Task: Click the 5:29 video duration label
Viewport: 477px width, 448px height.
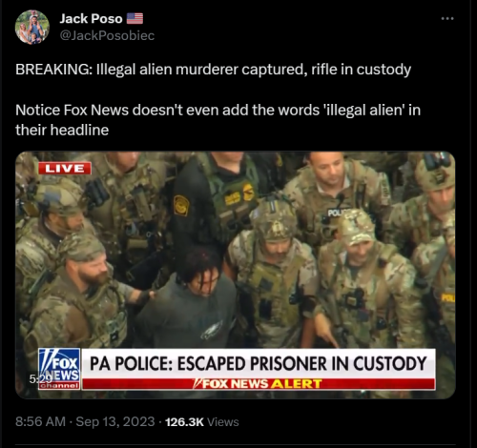Action: (x=40, y=378)
